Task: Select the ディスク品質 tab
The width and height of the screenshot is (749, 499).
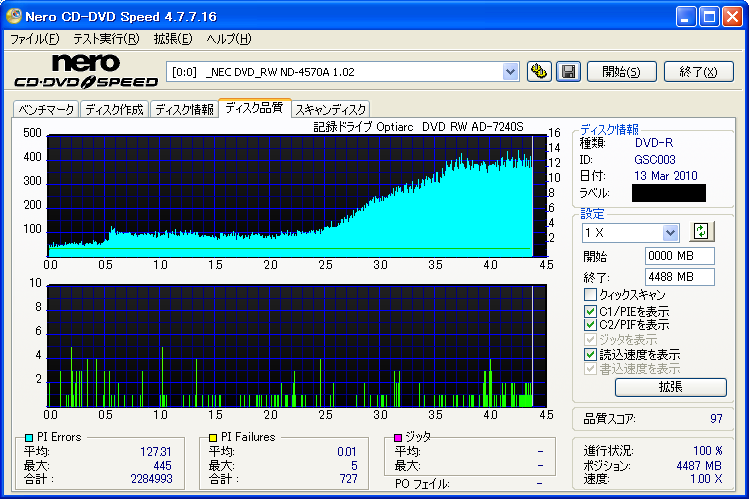Action: 254,108
